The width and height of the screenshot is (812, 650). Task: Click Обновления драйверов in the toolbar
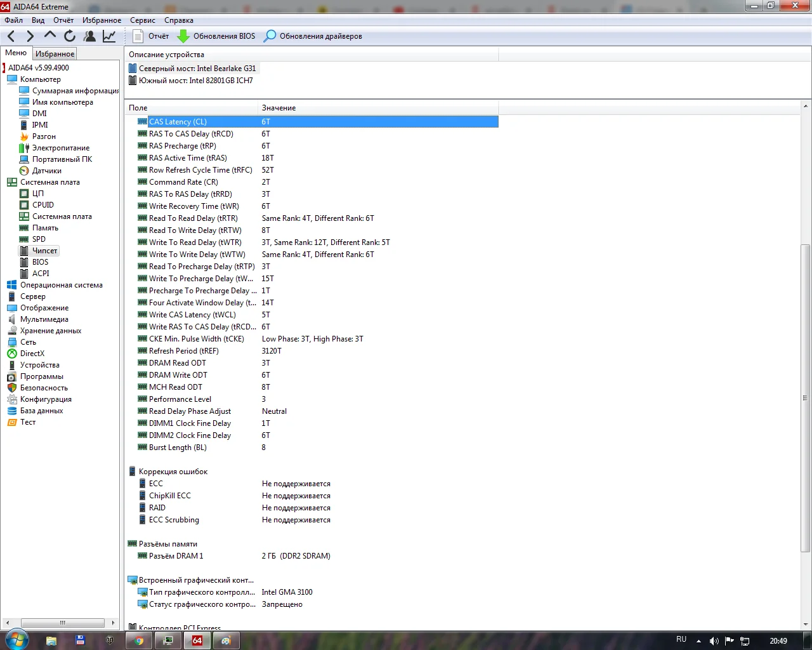pyautogui.click(x=313, y=36)
